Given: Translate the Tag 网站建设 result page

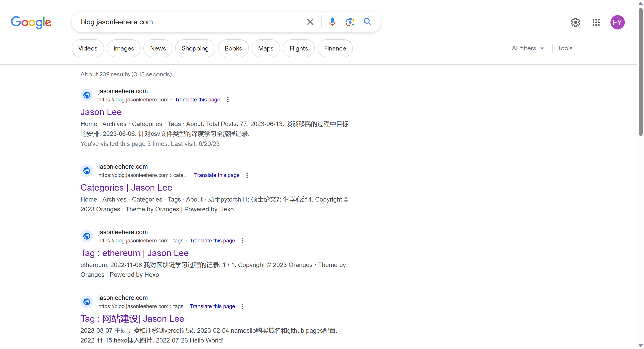Looking at the screenshot, I should [x=212, y=306].
